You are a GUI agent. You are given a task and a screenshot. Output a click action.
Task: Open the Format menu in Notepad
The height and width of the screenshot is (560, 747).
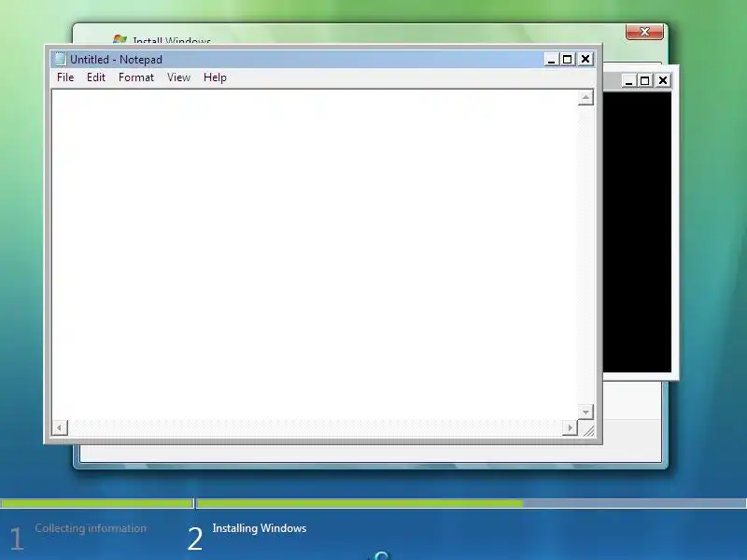[x=136, y=77]
